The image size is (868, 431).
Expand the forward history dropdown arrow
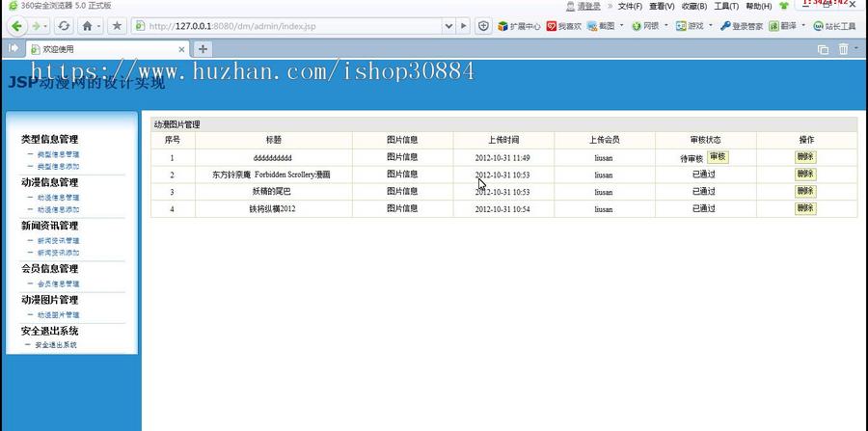pyautogui.click(x=45, y=26)
